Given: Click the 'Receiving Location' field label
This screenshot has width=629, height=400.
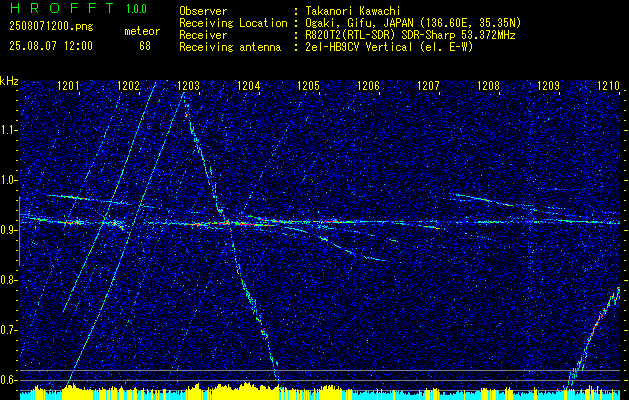Looking at the screenshot, I should click(233, 23).
